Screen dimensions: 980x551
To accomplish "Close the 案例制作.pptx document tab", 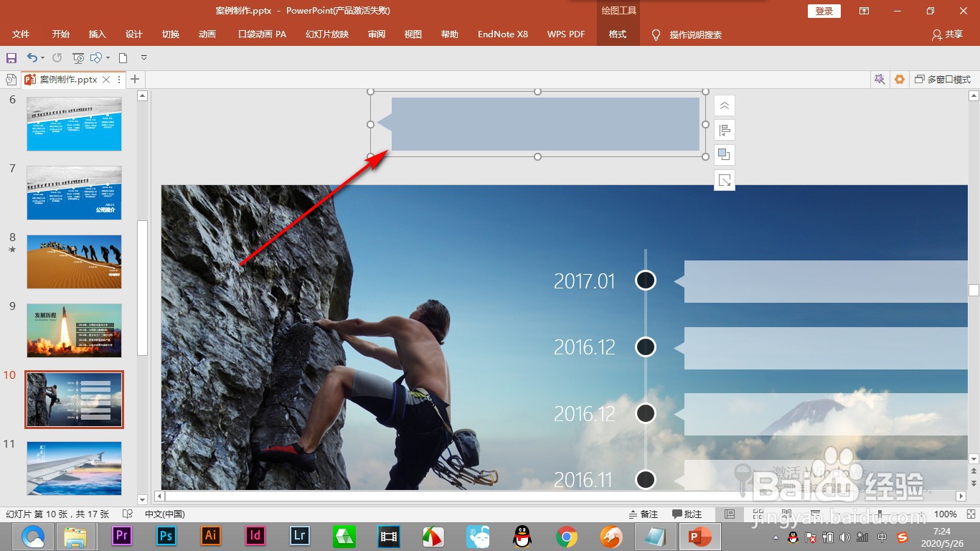I will (106, 80).
